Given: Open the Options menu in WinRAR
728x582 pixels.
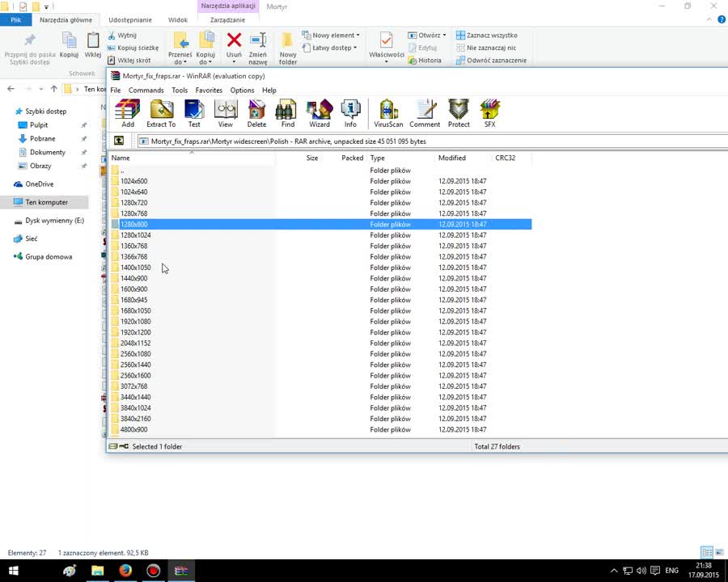Looking at the screenshot, I should pyautogui.click(x=242, y=90).
